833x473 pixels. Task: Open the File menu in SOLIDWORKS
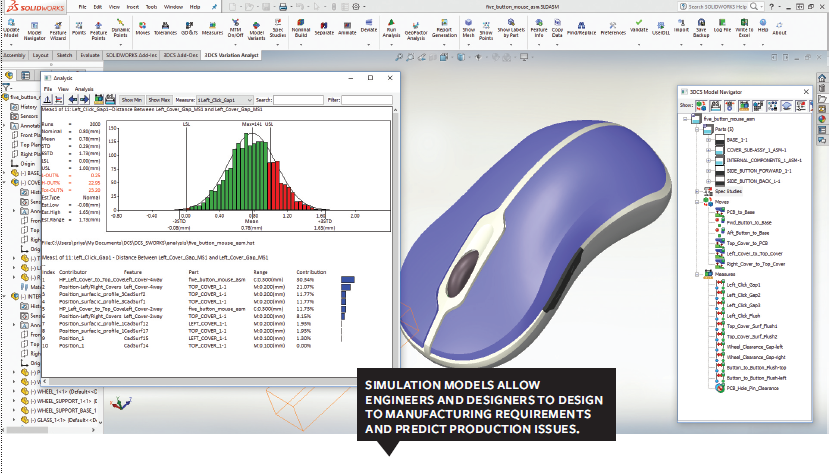point(82,7)
